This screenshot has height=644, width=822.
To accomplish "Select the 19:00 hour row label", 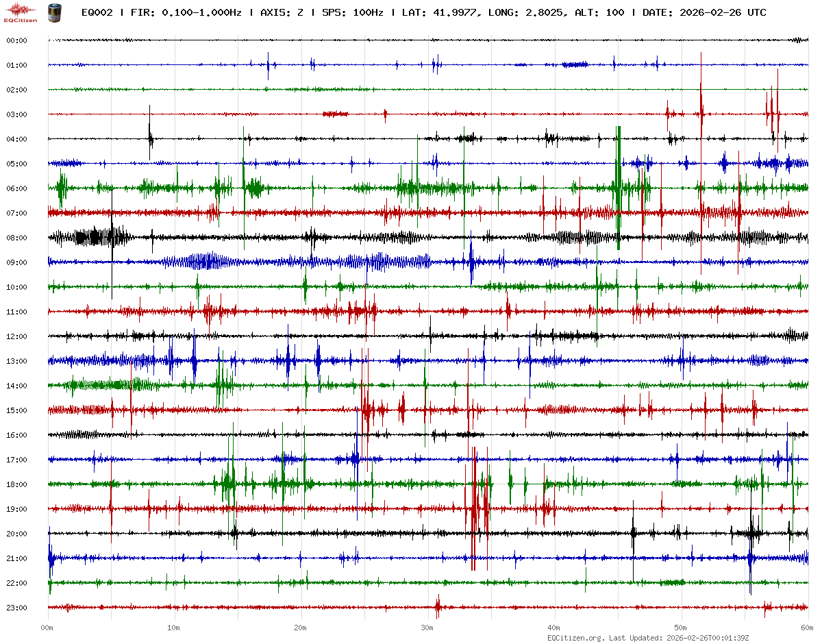I will tap(16, 510).
